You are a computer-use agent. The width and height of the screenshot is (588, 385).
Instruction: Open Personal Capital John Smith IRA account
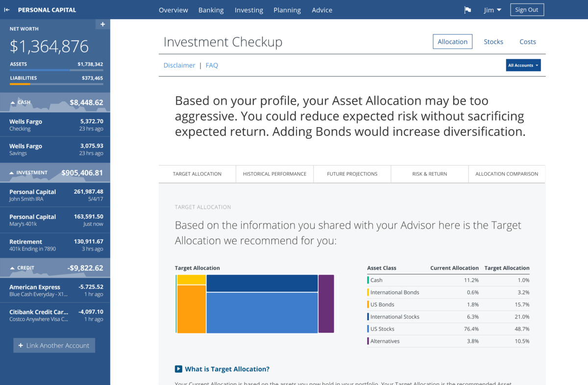(x=55, y=195)
